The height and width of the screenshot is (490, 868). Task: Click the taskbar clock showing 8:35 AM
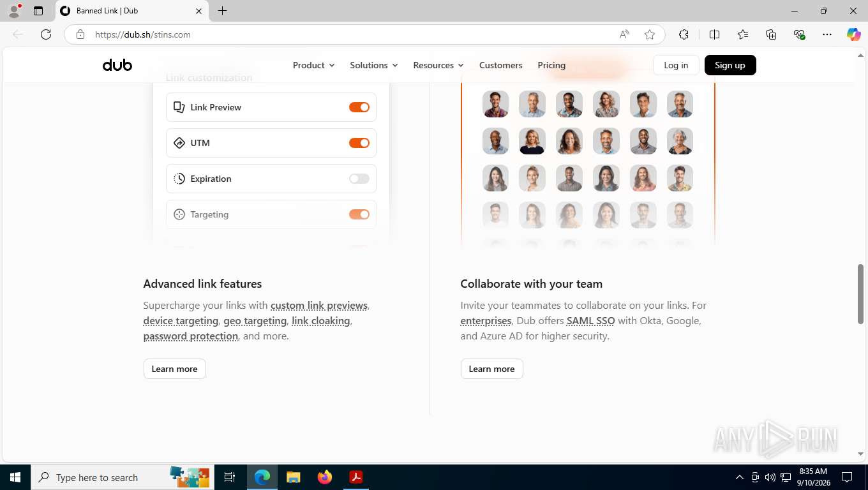pos(812,477)
